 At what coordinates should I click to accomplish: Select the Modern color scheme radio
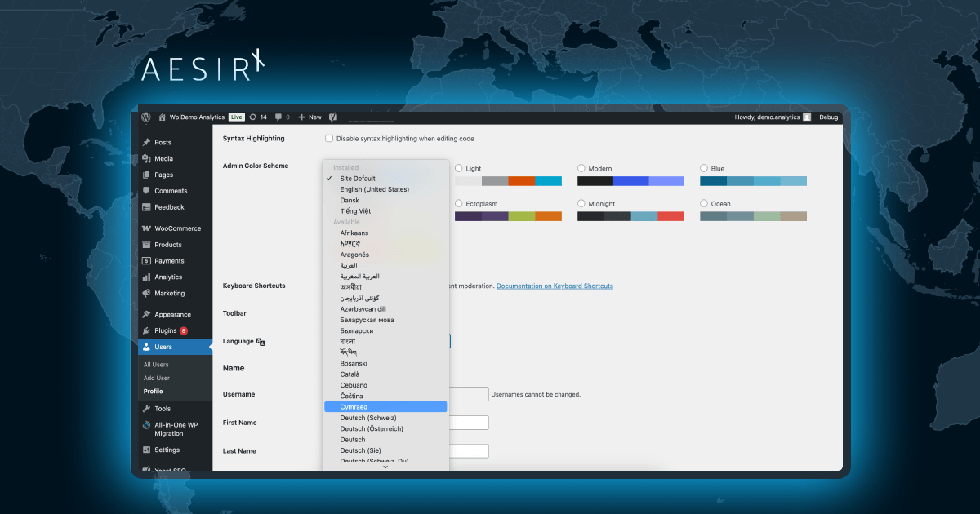click(x=581, y=169)
